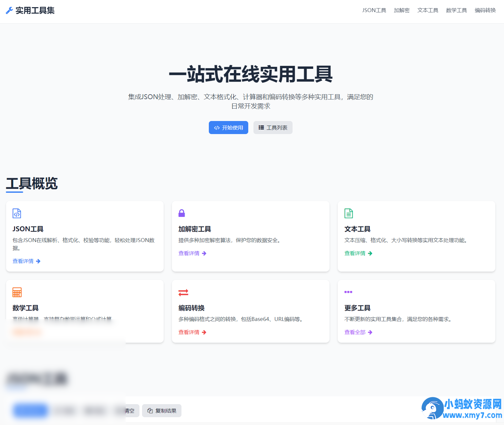Select the JSON tool code icon
Screen dimensions: 504x425
pyautogui.click(x=17, y=213)
